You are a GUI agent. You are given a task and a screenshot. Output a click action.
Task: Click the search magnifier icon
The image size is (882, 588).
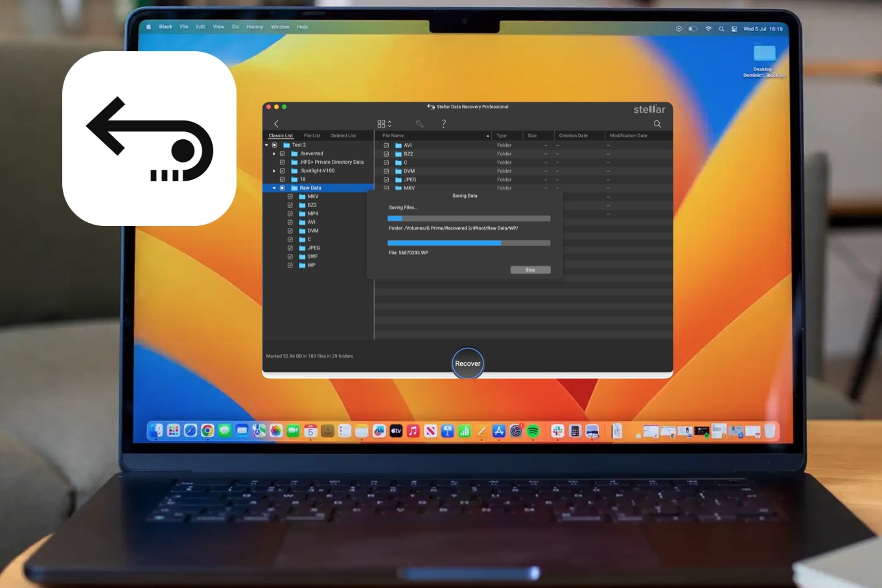tap(657, 124)
